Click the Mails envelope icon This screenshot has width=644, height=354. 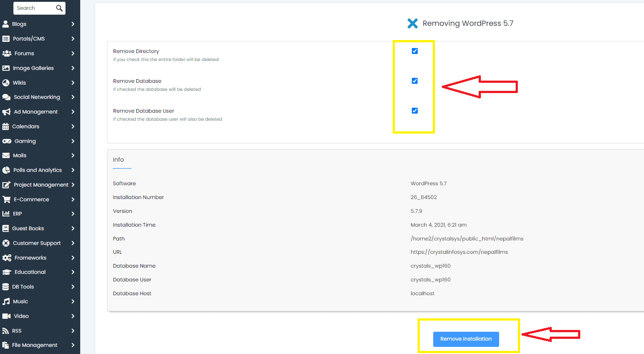point(6,155)
